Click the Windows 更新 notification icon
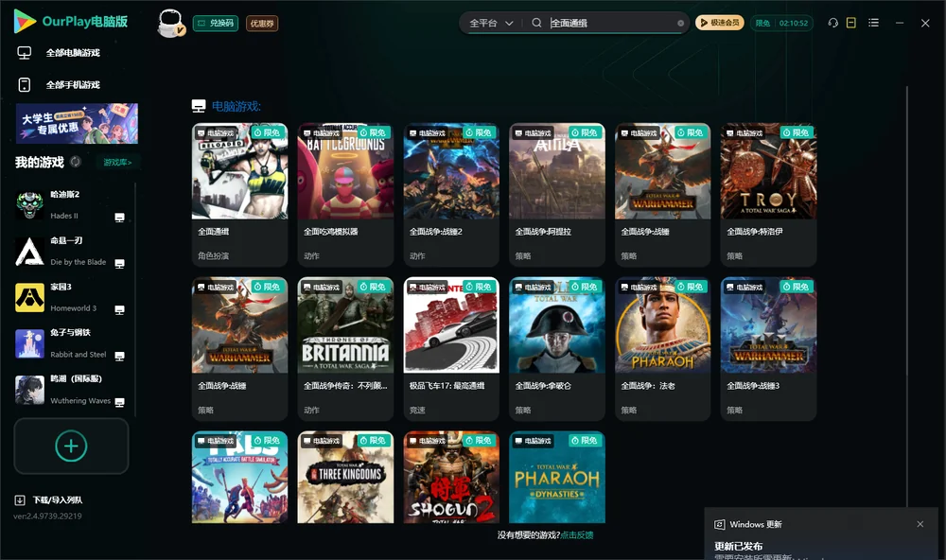Screen dimensions: 946x560 (x=719, y=524)
